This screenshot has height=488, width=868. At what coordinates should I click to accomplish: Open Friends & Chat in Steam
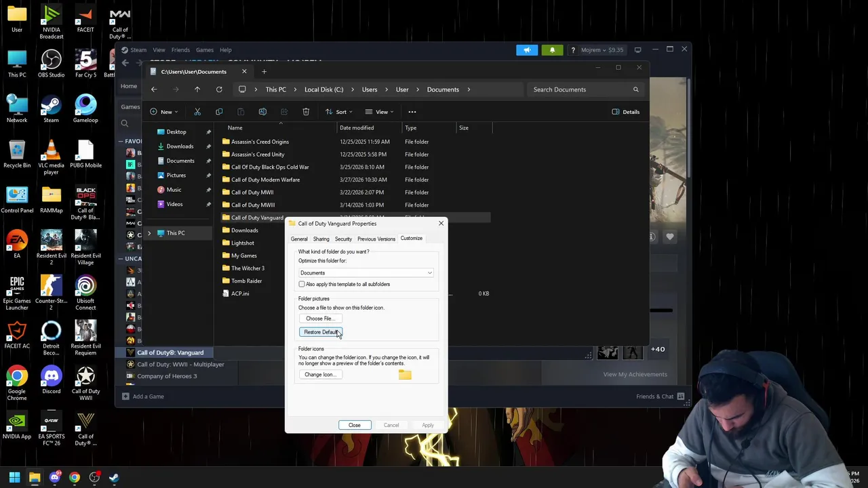pos(660,396)
